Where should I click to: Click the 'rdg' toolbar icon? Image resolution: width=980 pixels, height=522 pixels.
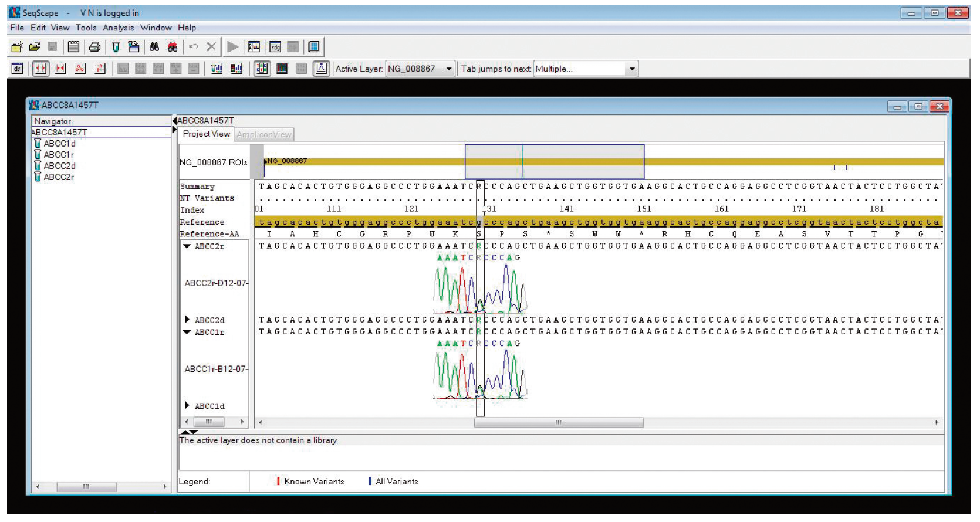pos(275,47)
